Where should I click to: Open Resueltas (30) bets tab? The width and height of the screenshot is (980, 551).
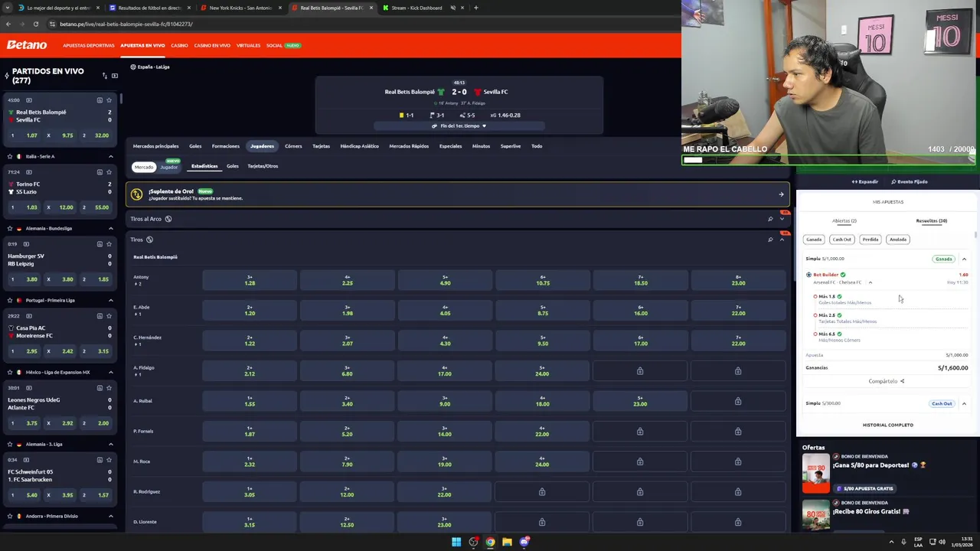tap(932, 220)
